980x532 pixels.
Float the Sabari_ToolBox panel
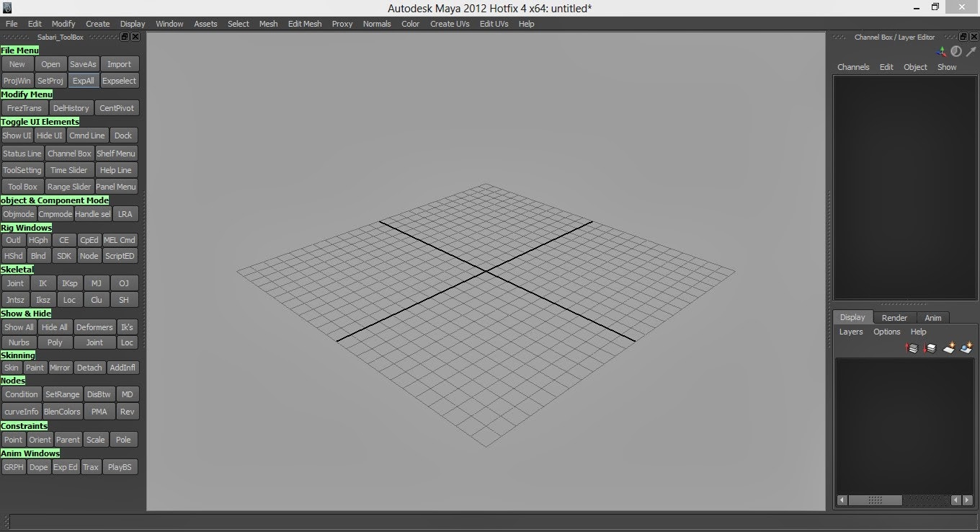point(125,37)
